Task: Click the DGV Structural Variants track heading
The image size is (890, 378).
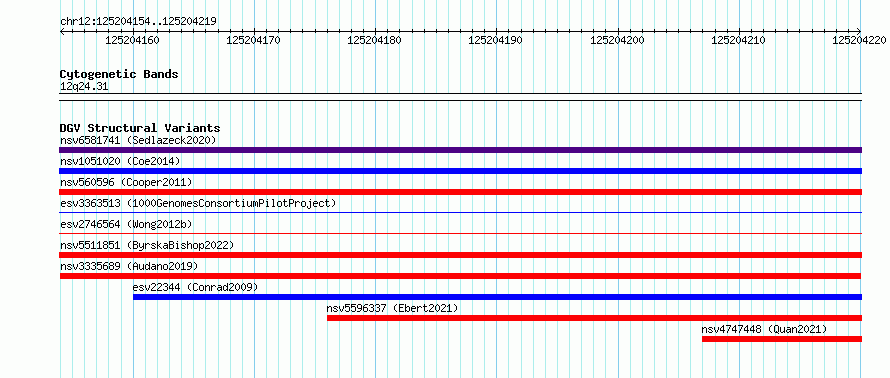Action: click(x=140, y=128)
